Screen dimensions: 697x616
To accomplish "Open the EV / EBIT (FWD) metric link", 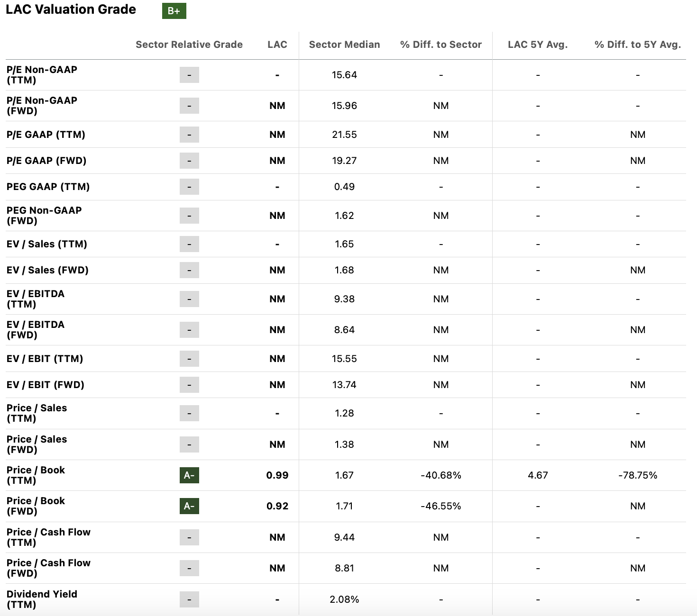I will pyautogui.click(x=46, y=385).
